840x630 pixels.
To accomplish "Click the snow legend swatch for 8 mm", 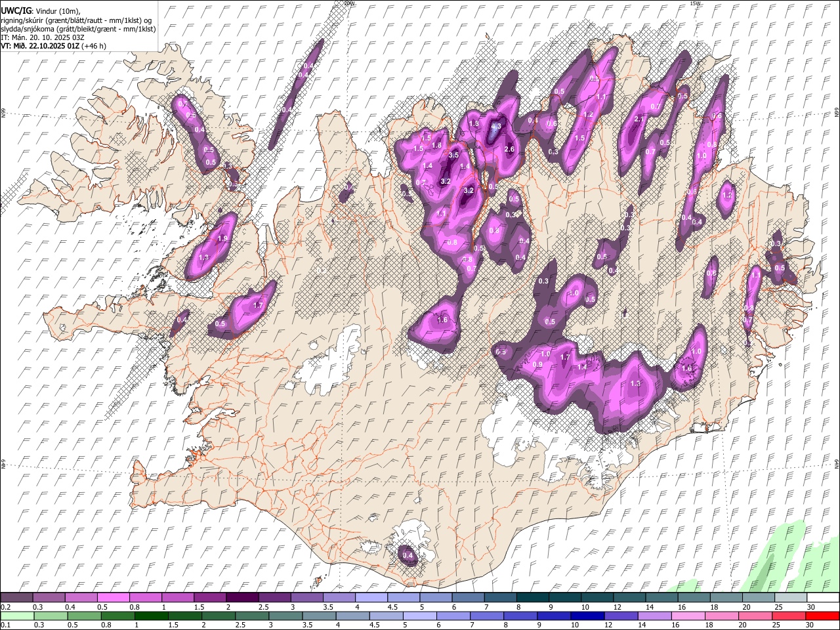I will (x=532, y=598).
